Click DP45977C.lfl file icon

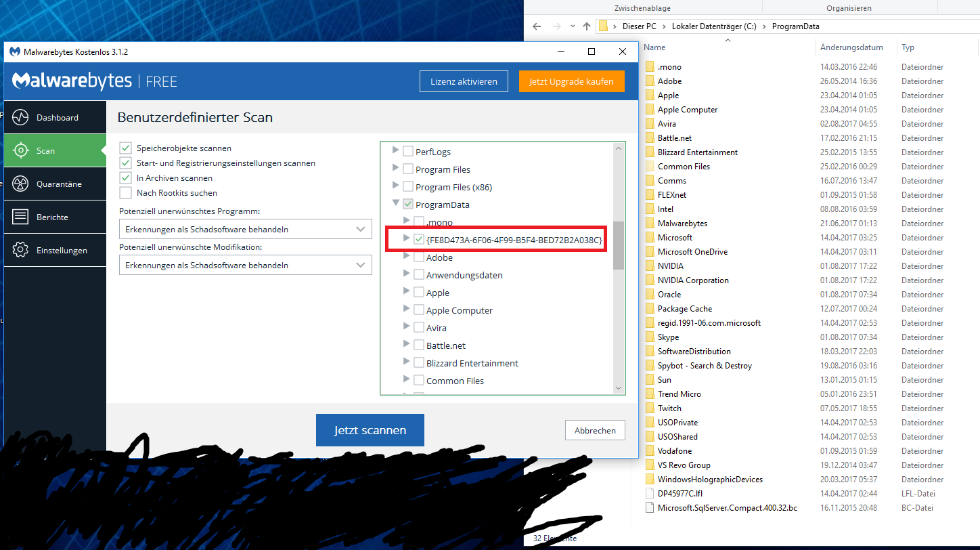(x=650, y=494)
